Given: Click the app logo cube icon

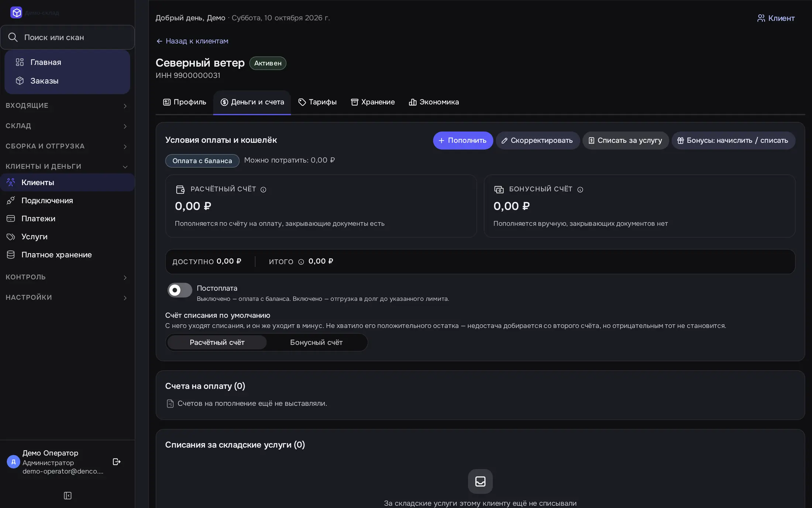Looking at the screenshot, I should 16,13.
